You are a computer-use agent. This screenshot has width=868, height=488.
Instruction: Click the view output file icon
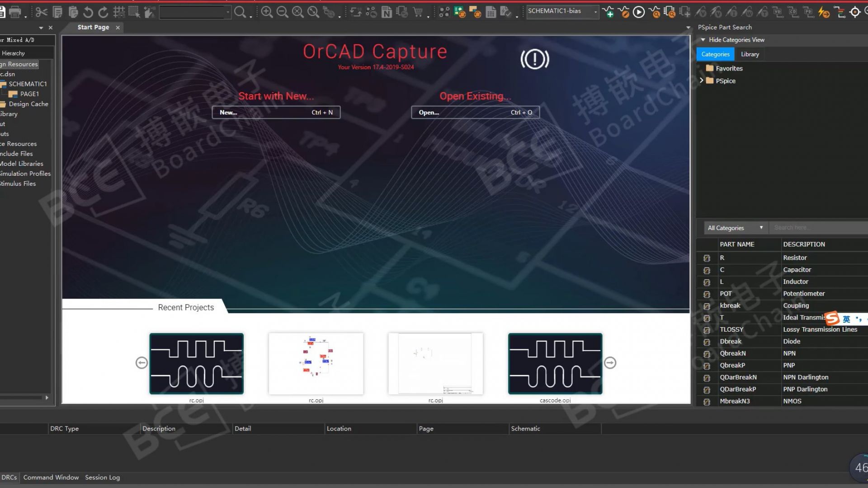click(670, 12)
